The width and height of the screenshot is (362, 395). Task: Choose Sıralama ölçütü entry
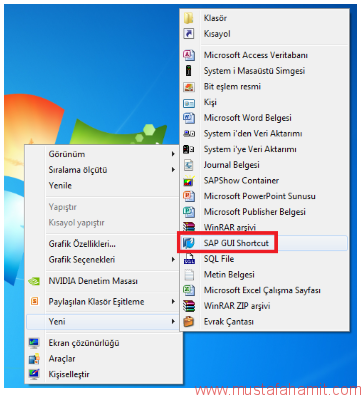tap(104, 170)
